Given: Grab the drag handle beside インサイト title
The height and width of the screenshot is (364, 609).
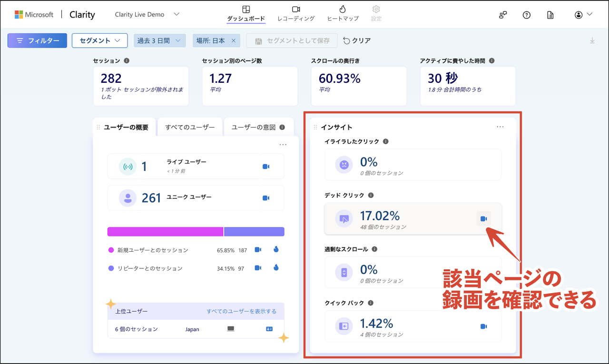Looking at the screenshot, I should click(x=315, y=127).
